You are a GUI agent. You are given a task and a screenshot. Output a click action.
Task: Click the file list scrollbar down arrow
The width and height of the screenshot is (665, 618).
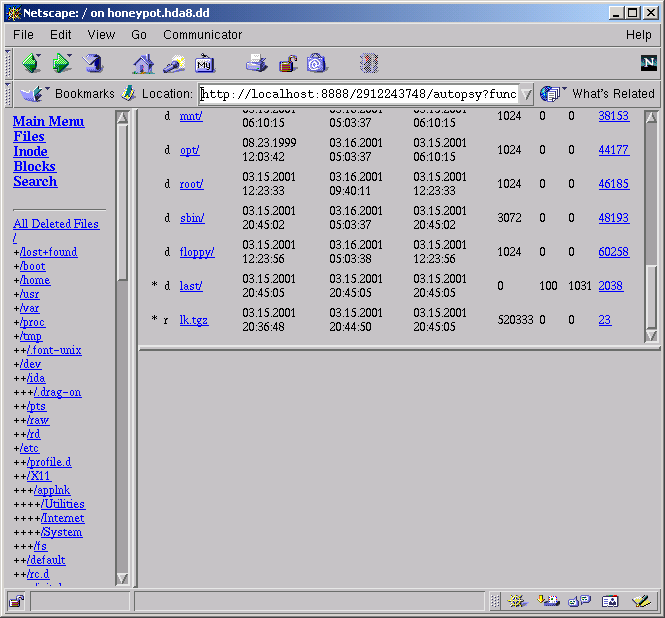point(651,336)
